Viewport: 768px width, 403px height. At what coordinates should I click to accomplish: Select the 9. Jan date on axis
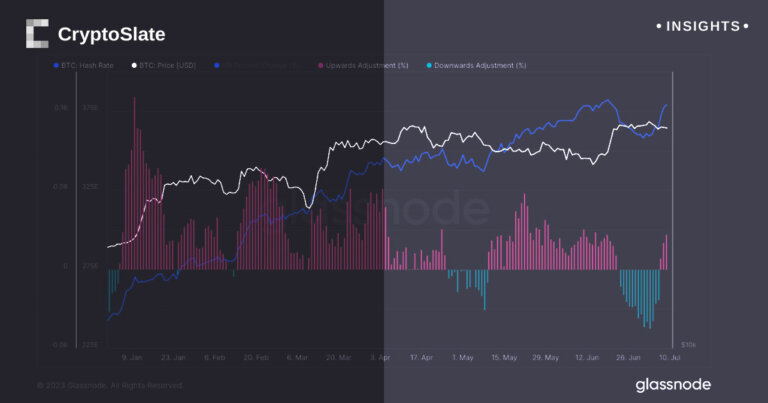click(x=131, y=357)
